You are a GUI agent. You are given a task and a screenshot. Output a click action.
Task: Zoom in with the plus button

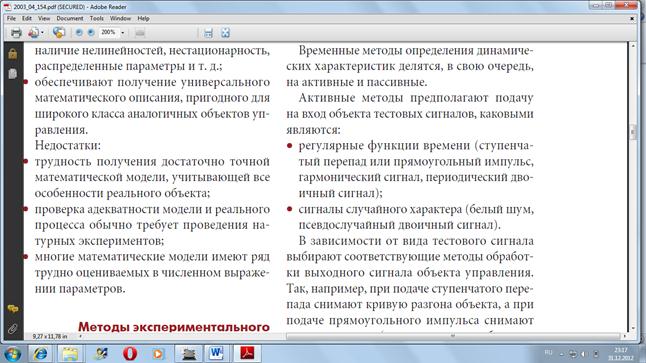[x=91, y=33]
